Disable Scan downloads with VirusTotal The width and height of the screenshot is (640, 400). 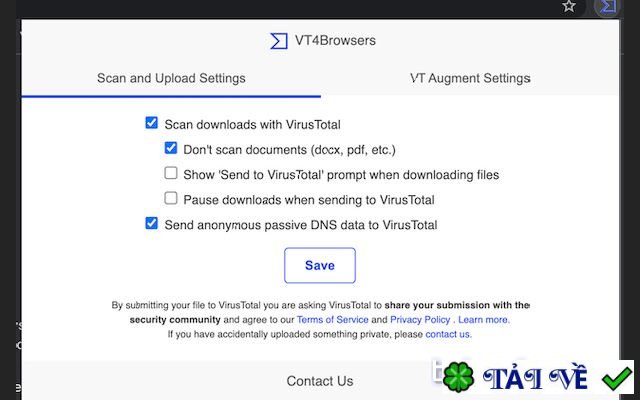tap(151, 122)
